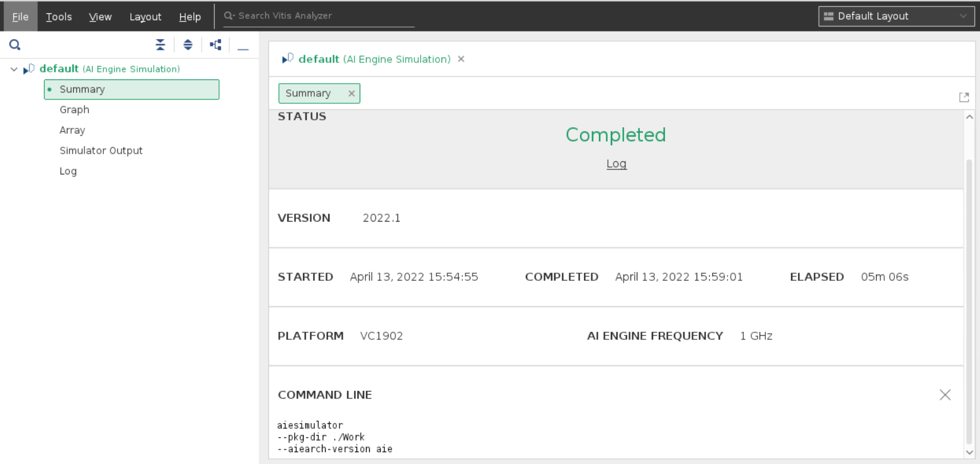Click the report flag icon beside default
This screenshot has width=980, height=464.
click(28, 69)
